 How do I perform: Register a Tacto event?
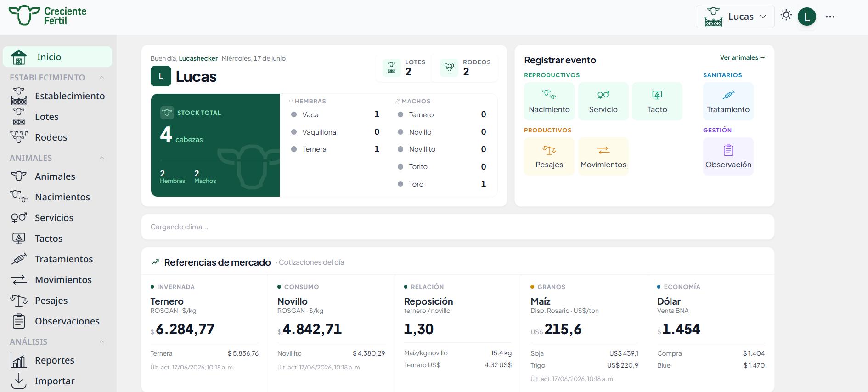(657, 102)
